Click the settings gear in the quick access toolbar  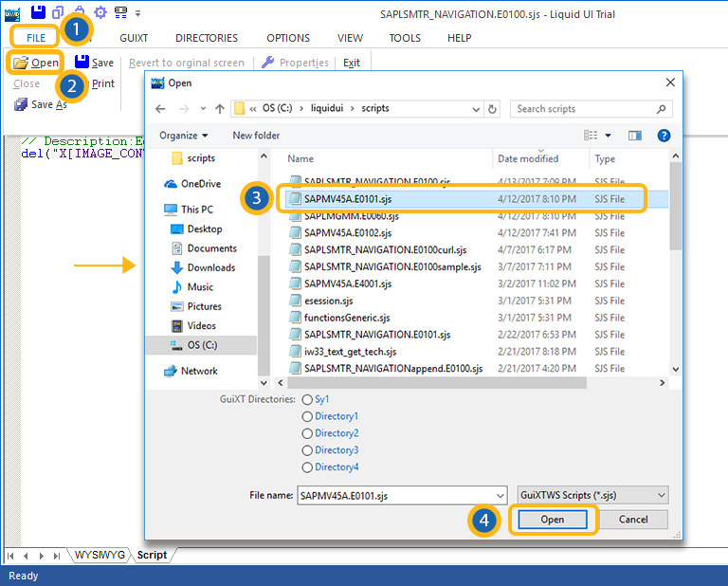[x=100, y=12]
